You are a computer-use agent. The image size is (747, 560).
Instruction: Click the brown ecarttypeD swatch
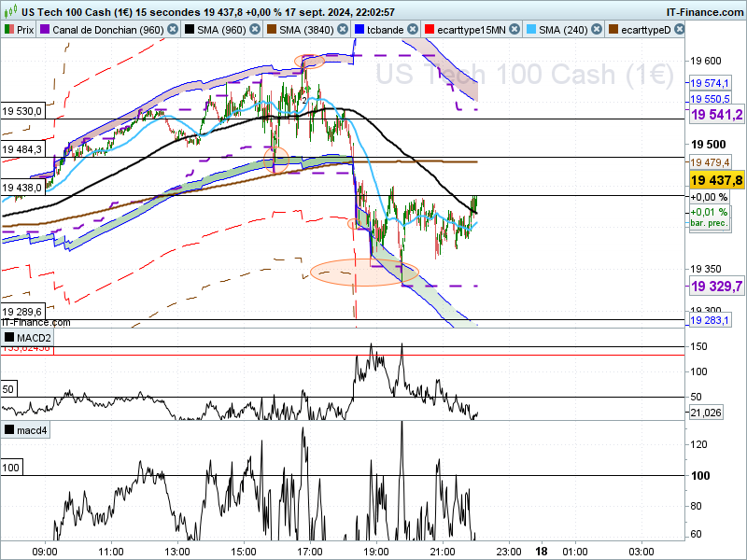point(613,30)
